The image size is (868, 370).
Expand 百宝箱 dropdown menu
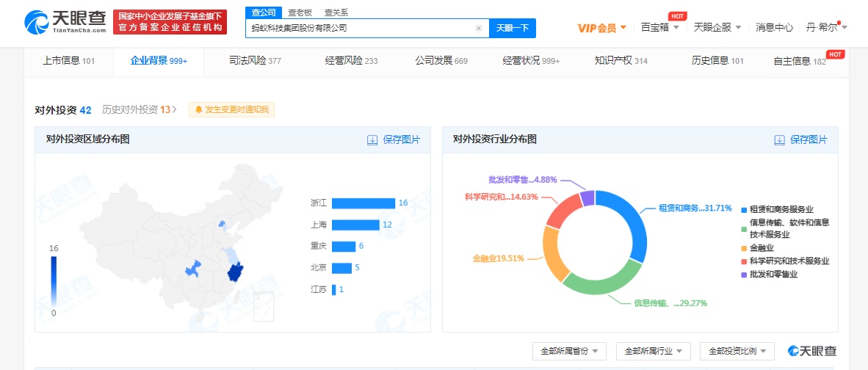(x=660, y=27)
